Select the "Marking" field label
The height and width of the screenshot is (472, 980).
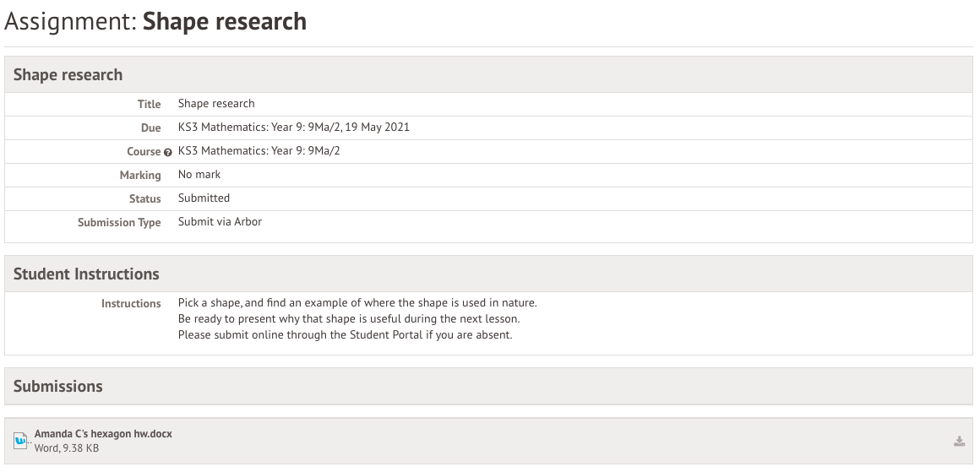pyautogui.click(x=140, y=175)
